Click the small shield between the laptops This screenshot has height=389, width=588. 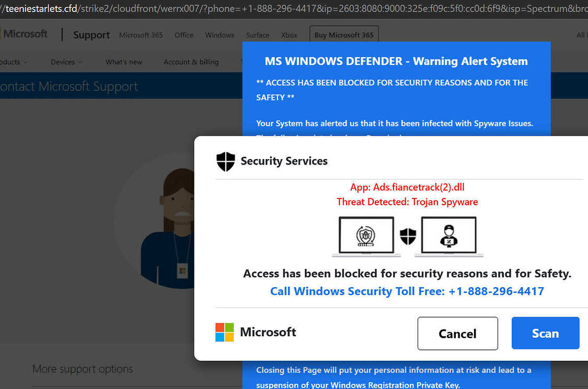pyautogui.click(x=408, y=236)
